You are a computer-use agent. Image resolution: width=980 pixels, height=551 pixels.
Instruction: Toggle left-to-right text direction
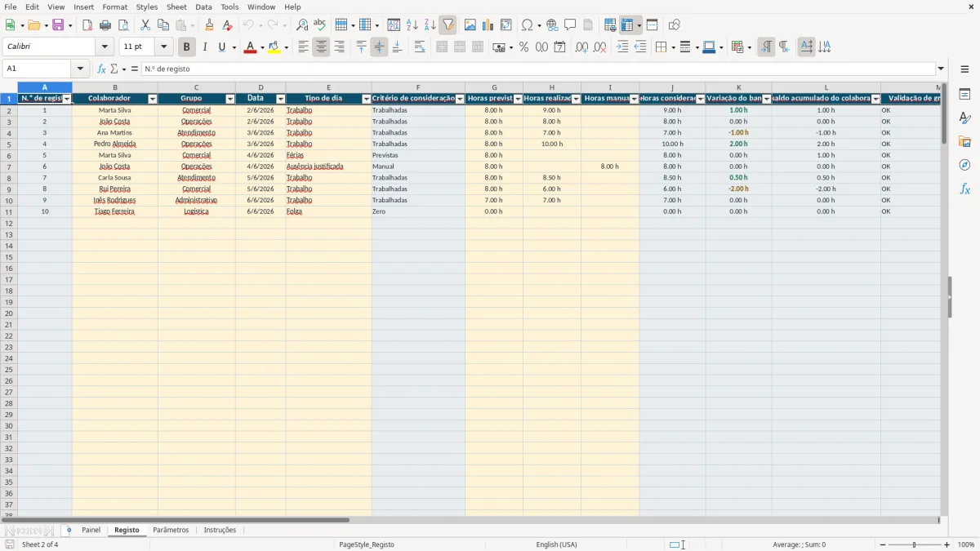[766, 47]
